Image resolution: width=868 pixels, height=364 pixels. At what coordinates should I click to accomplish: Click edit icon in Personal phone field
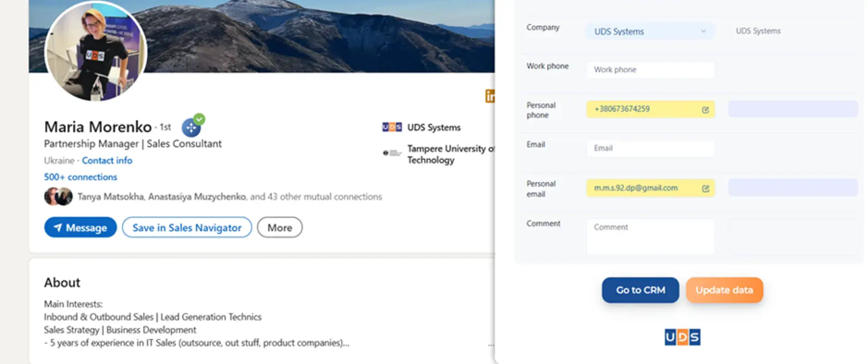click(705, 110)
